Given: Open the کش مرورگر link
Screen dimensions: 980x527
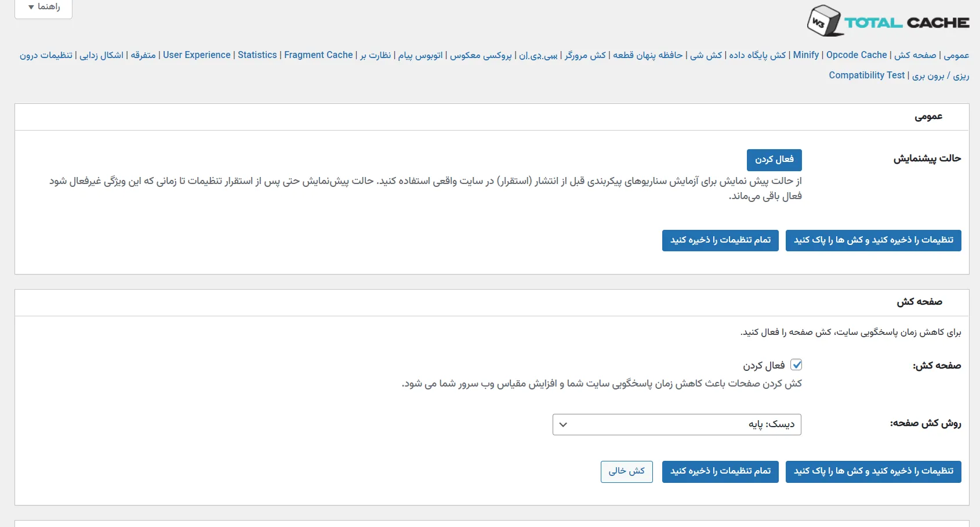Looking at the screenshot, I should (585, 55).
